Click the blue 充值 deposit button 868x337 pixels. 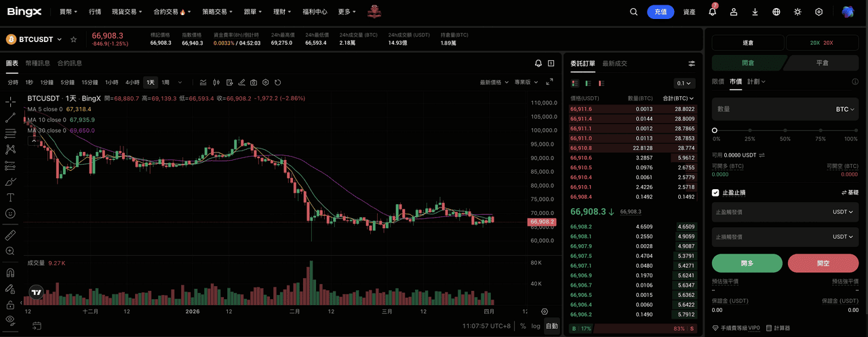tap(660, 12)
